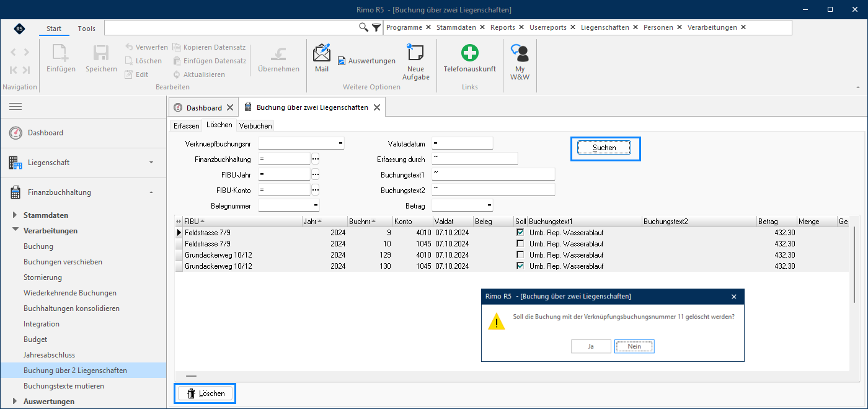Click the Liegenschaft building icon in the sidebar
868x409 pixels.
point(15,163)
